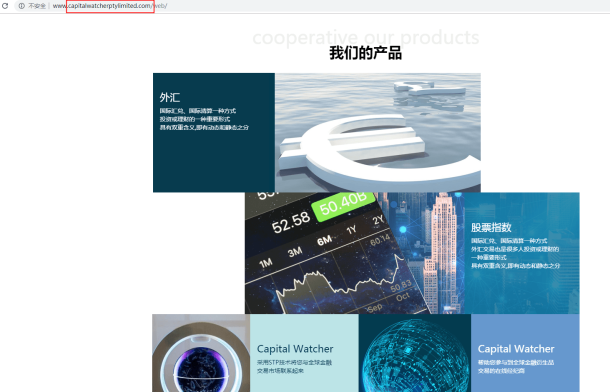Click the not-secure site info icon

click(x=22, y=6)
